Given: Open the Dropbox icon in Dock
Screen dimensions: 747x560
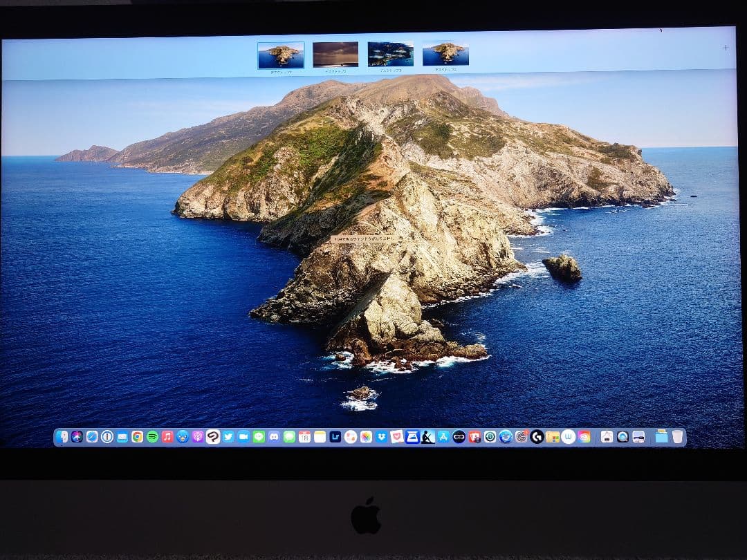Looking at the screenshot, I should point(381,437).
